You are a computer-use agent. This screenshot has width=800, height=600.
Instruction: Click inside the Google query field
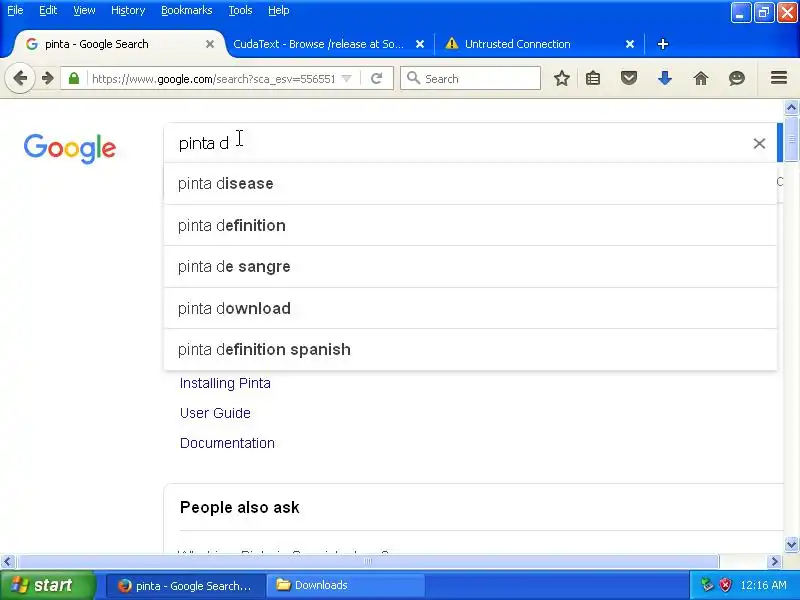pyautogui.click(x=459, y=143)
